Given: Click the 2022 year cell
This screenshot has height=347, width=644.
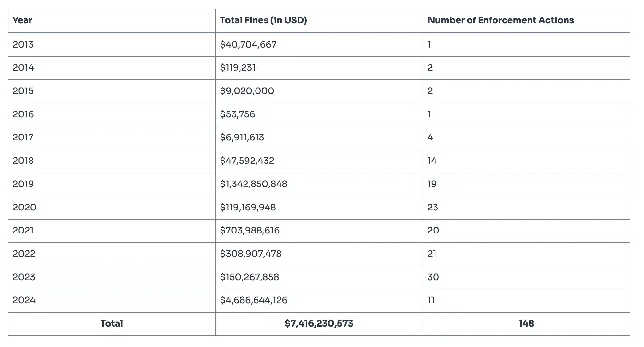Looking at the screenshot, I should click(24, 254).
